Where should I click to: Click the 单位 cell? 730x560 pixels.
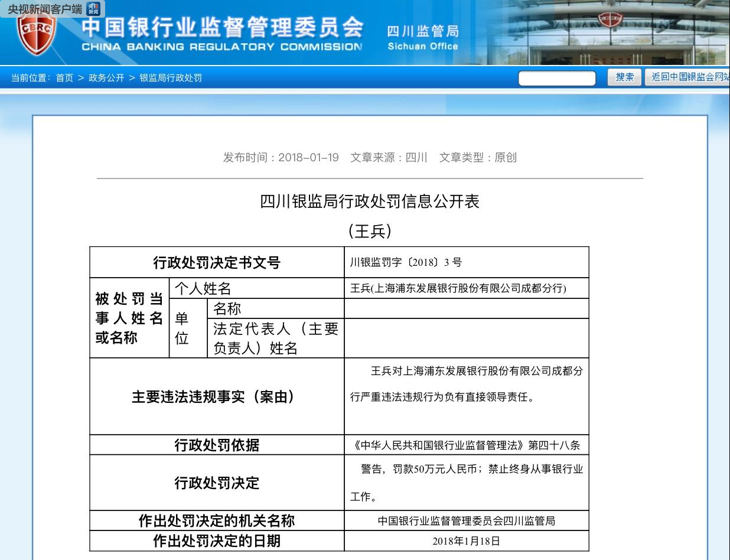pos(188,328)
